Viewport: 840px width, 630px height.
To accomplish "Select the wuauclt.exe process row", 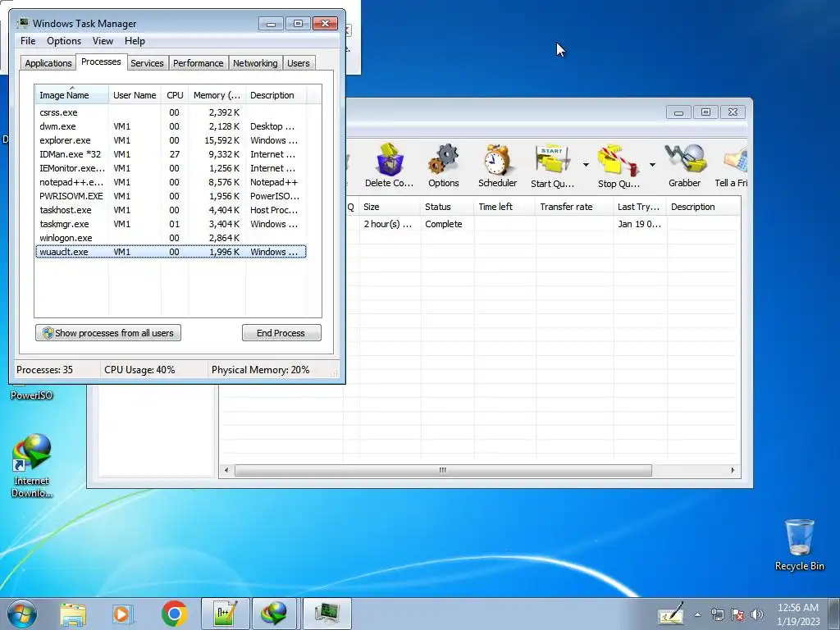I will (171, 252).
